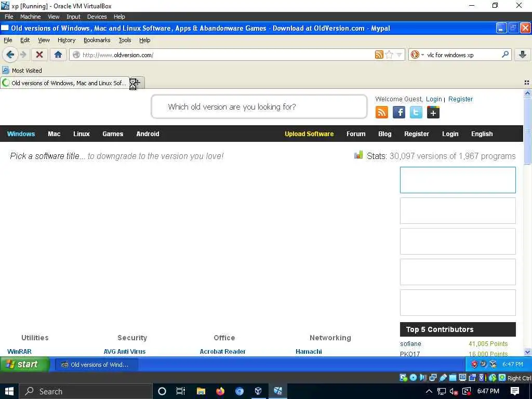
Task: Click the browser Forward arrow
Action: 23,55
